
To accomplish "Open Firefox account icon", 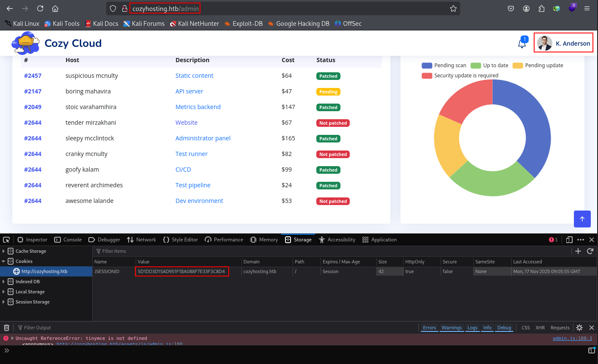I will click(526, 8).
